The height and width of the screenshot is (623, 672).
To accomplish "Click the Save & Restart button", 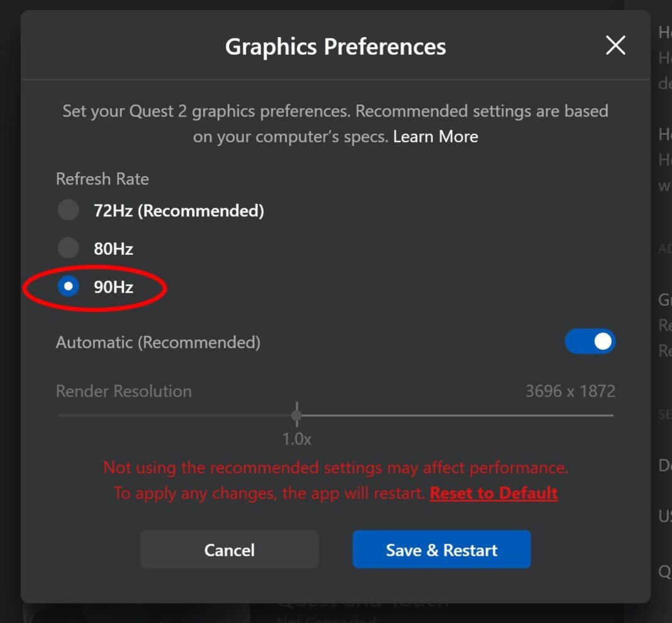I will coord(442,549).
